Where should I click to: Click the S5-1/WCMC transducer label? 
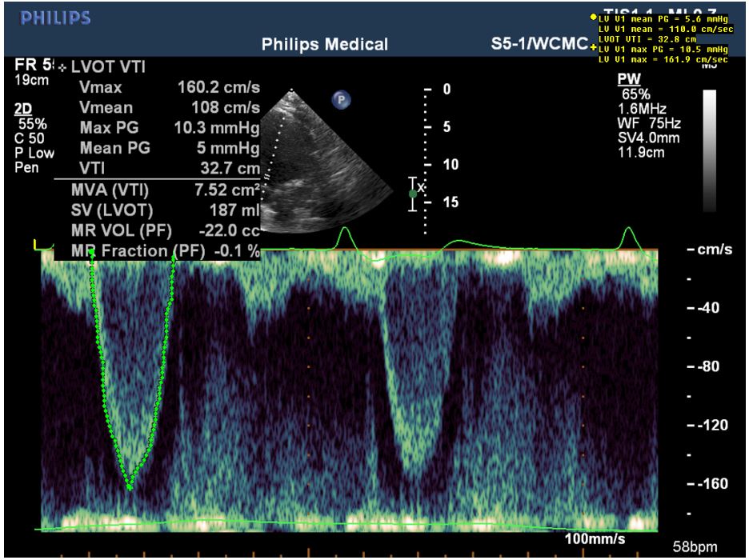[539, 46]
